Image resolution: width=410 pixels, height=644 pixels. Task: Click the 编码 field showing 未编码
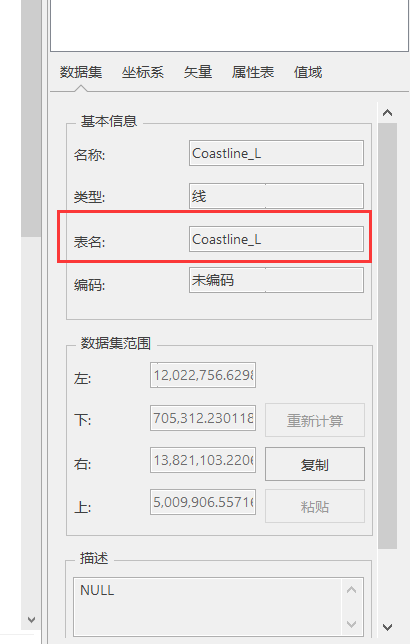click(x=276, y=280)
